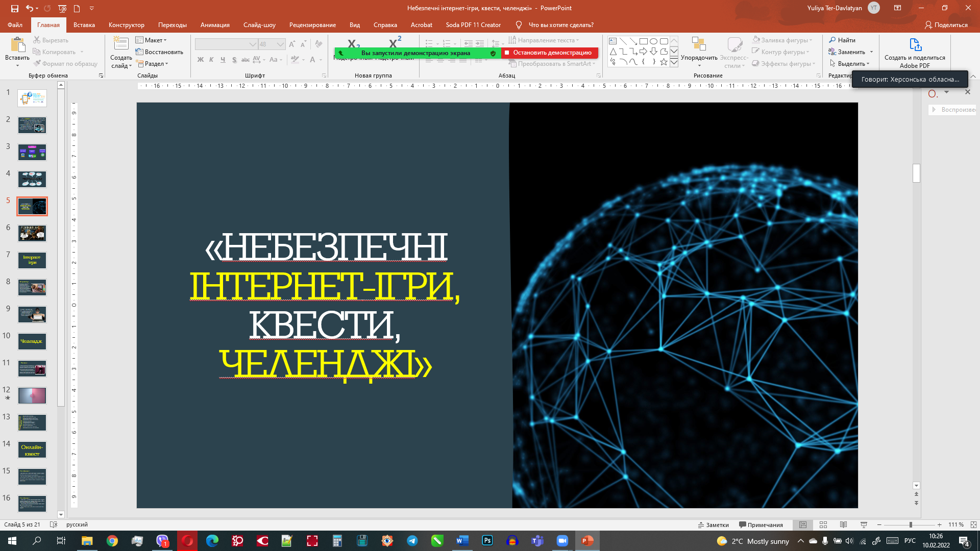This screenshot has width=980, height=551.
Task: Click the Поделиться share button
Action: pos(946,24)
